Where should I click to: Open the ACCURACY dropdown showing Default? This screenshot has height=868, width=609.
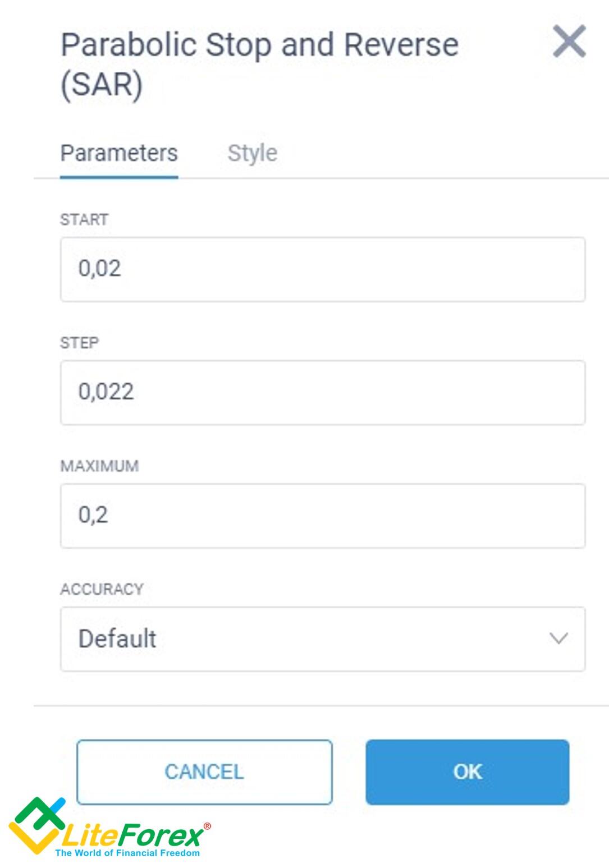tap(323, 639)
